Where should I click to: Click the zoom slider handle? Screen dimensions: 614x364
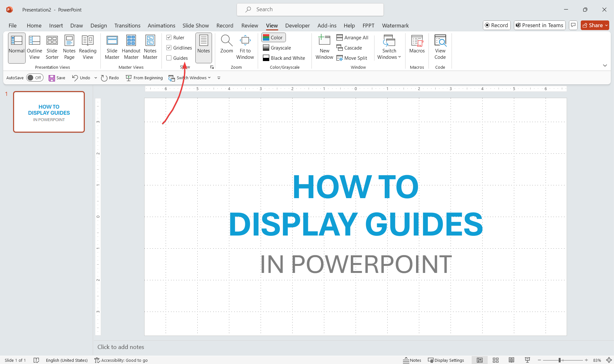click(x=560, y=360)
